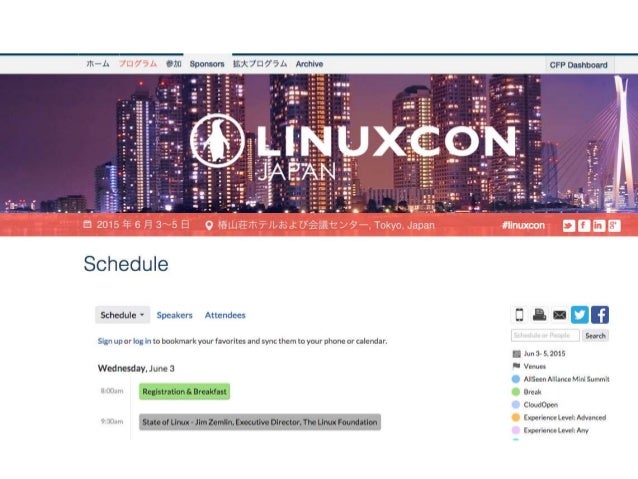Click Wednesday, June 3 day heading

pyautogui.click(x=136, y=368)
